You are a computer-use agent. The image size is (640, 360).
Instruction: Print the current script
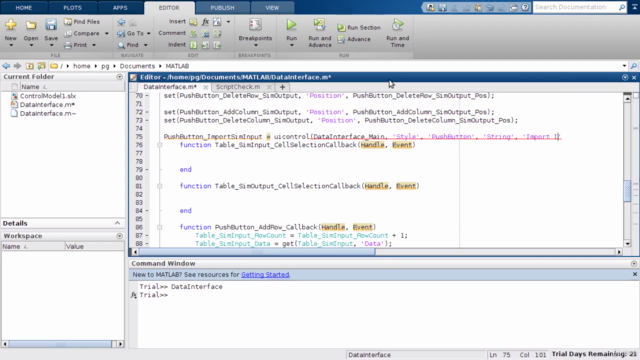pyautogui.click(x=76, y=45)
